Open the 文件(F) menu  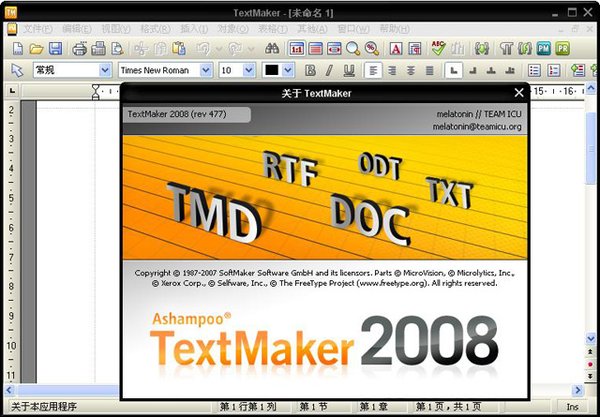pyautogui.click(x=38, y=29)
